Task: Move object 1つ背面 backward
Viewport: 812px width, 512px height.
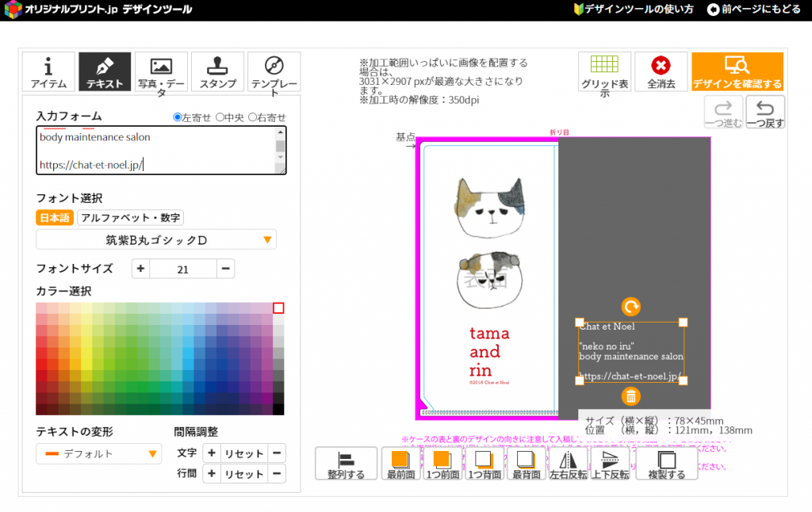Action: 485,464
